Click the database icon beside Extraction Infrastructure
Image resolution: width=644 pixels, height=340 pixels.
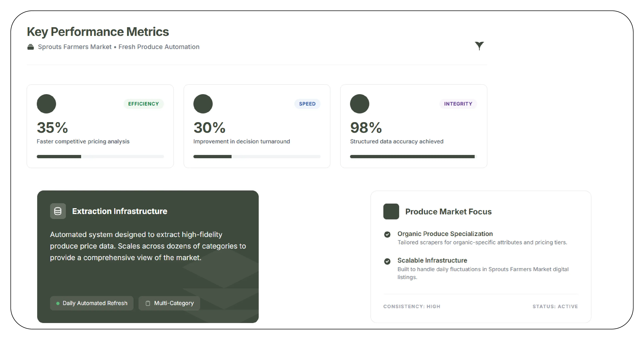coord(58,211)
